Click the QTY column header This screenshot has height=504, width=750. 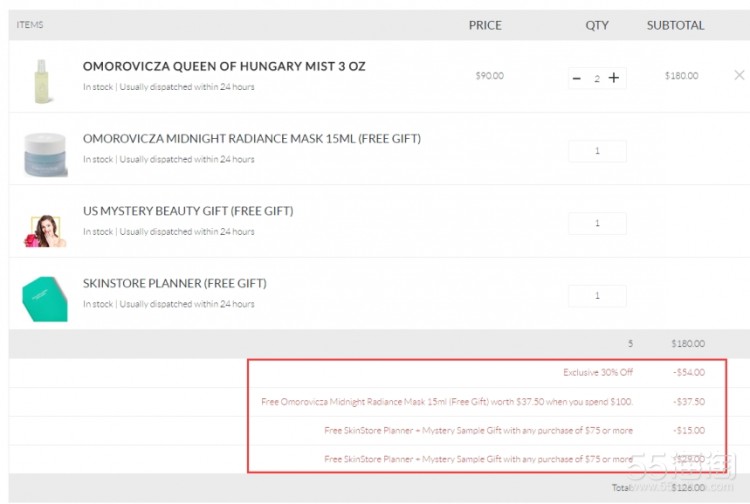597,25
